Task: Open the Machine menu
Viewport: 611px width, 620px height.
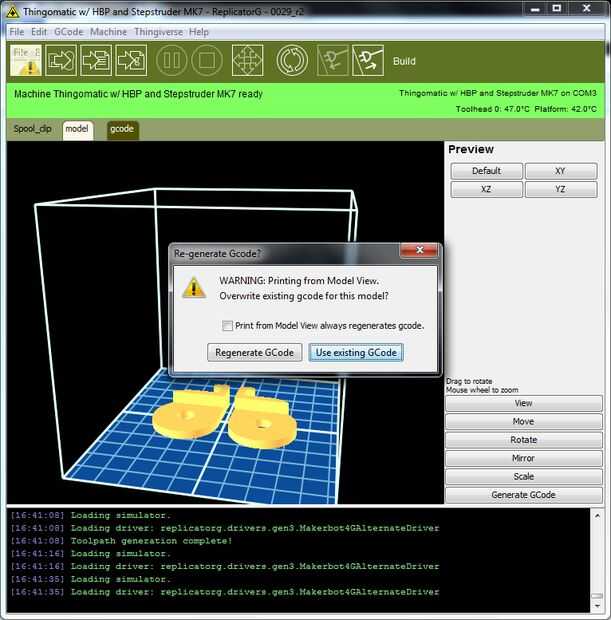Action: [108, 32]
